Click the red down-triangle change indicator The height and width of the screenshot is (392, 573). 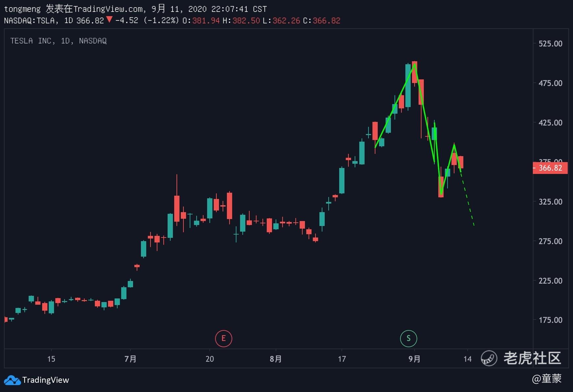[x=109, y=20]
